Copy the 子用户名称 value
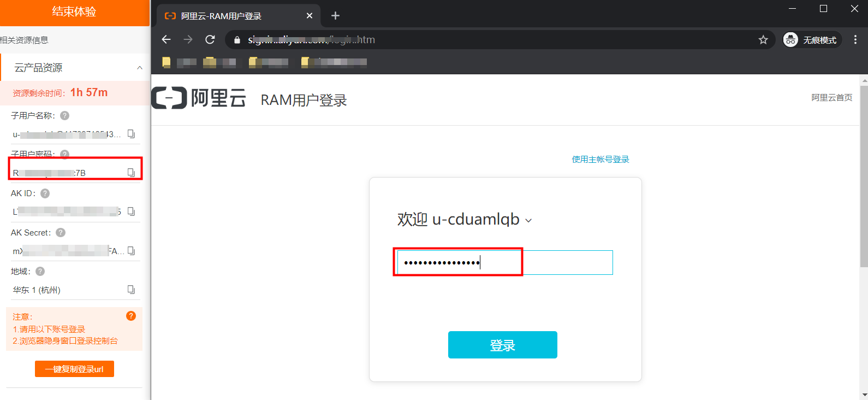868x400 pixels. 131,134
